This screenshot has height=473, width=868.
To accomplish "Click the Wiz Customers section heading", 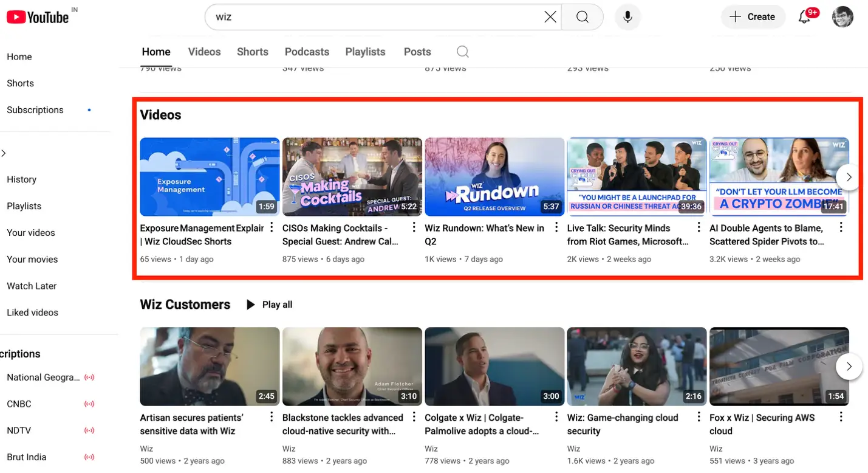I will 185,305.
